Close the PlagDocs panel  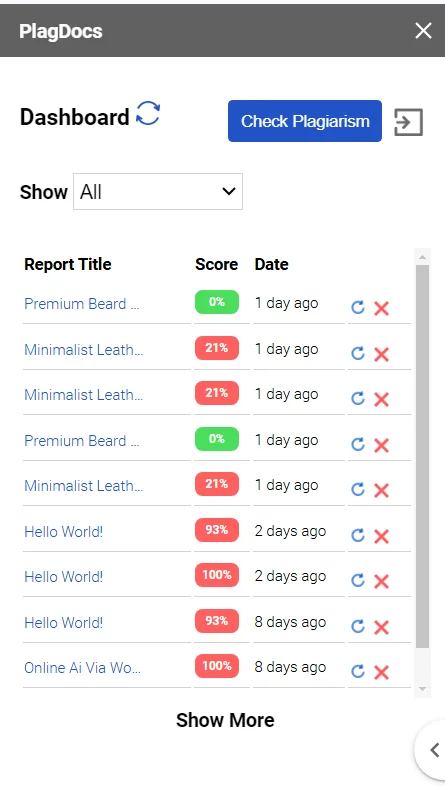pos(423,31)
